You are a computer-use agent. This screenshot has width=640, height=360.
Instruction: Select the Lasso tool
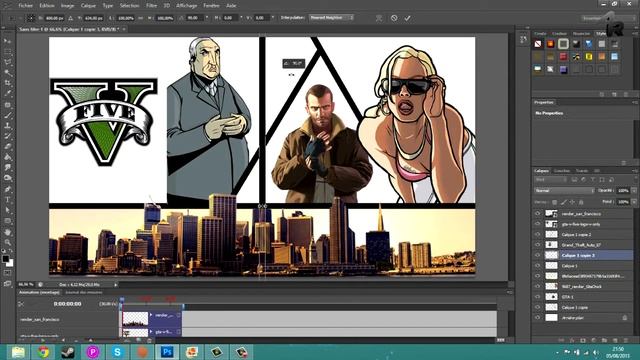pyautogui.click(x=7, y=62)
